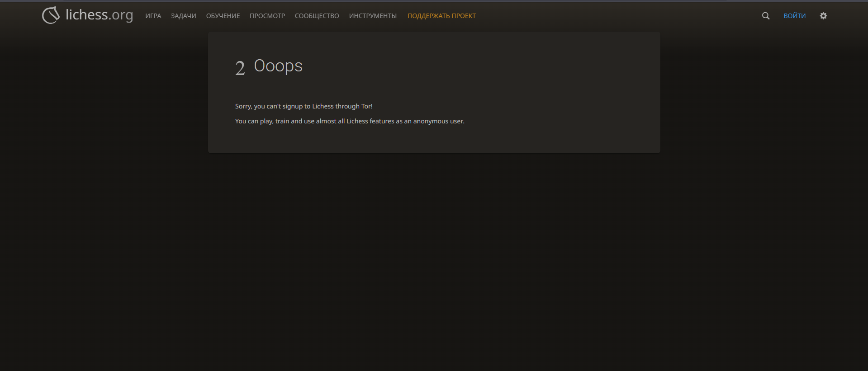Click the icon beside the Ooops heading
The width and height of the screenshot is (868, 371).
[240, 68]
